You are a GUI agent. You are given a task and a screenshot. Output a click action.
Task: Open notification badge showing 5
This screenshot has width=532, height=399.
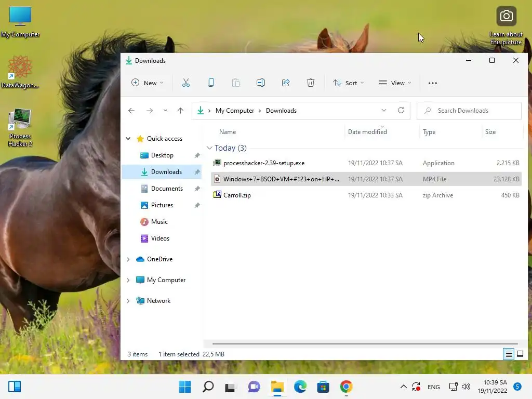(517, 387)
